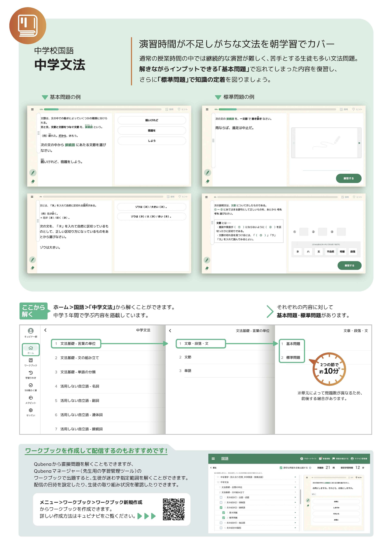Choose the ゾウは（ネ）/ 大きい（ネ）。 answer

(x=151, y=207)
